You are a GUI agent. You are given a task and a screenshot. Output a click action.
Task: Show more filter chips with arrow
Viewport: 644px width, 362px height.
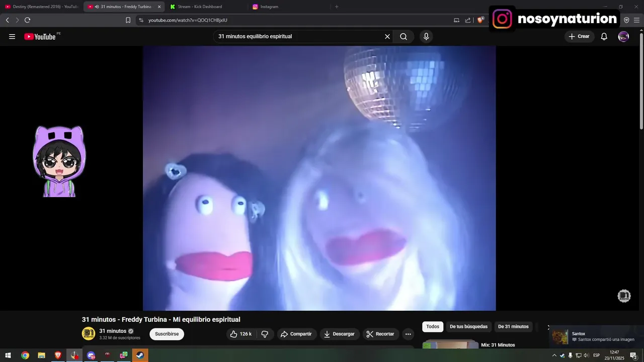click(x=548, y=327)
